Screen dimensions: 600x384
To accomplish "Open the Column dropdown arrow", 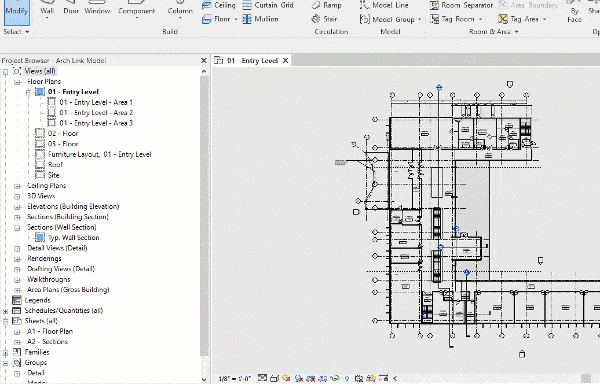I will tap(180, 18).
